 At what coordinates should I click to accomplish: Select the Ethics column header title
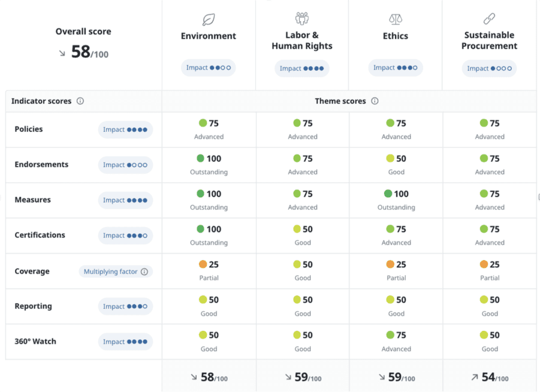(396, 36)
